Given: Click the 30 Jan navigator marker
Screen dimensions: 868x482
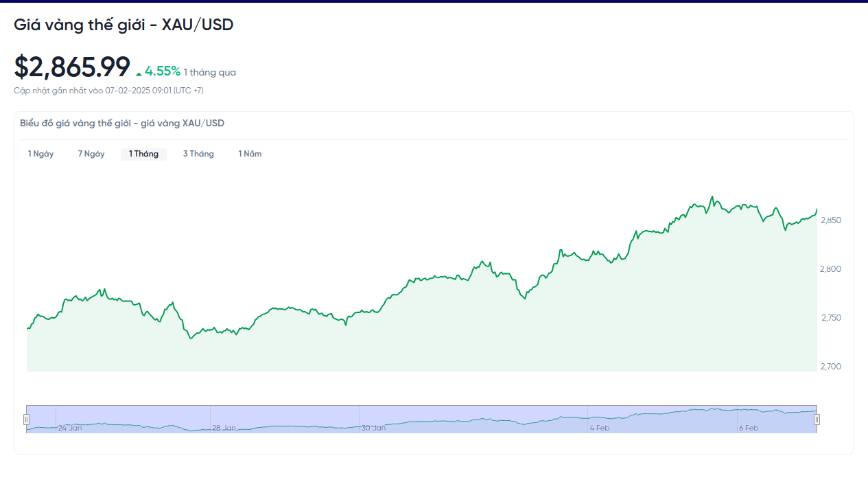Looking at the screenshot, I should coord(373,428).
